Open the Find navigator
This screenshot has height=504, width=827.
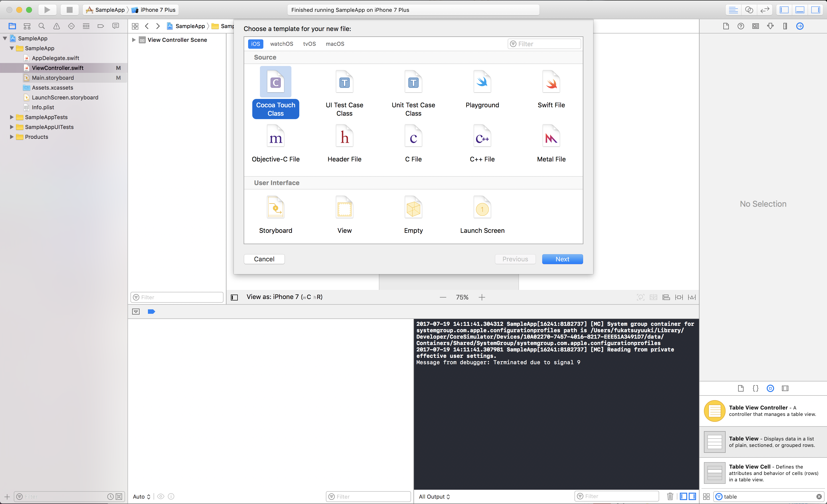click(x=42, y=26)
